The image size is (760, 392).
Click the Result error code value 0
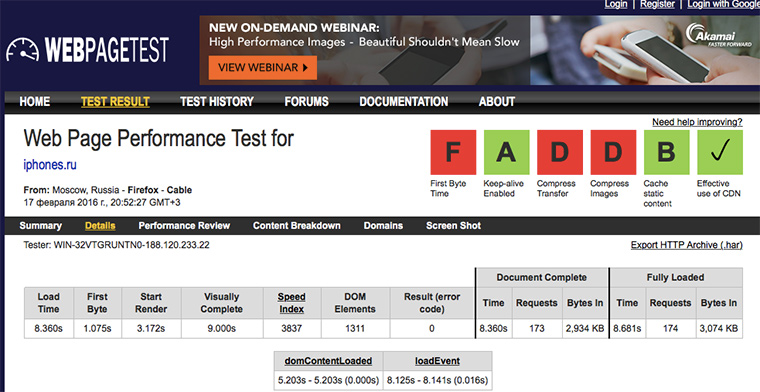(x=432, y=329)
